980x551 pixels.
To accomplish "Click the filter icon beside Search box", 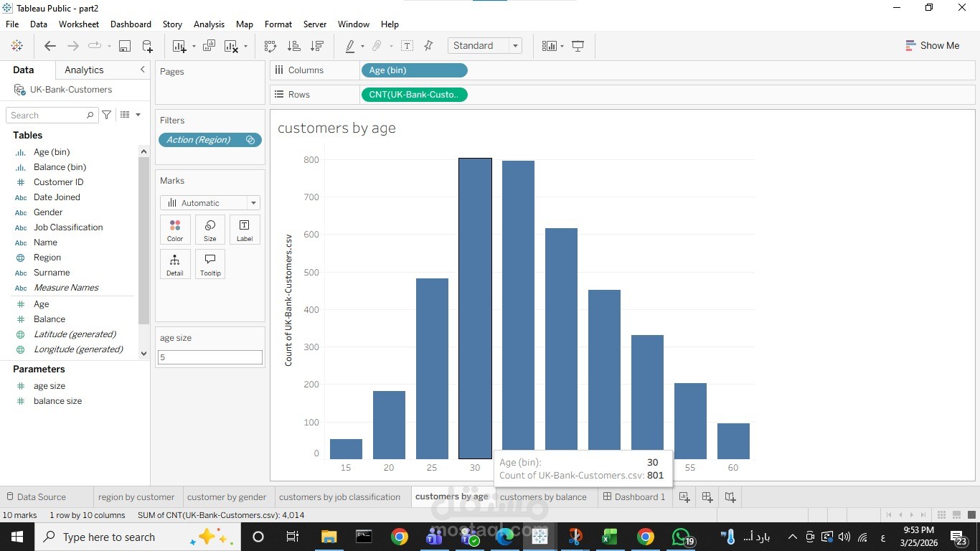I will point(107,115).
